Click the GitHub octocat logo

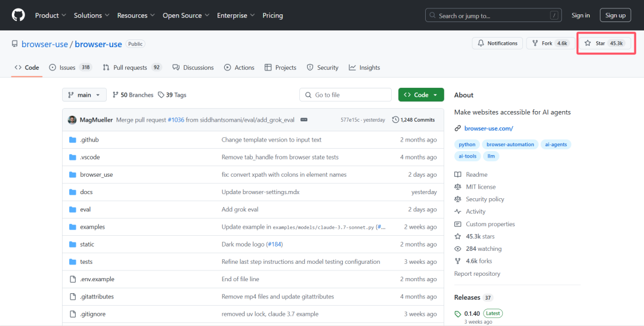pos(18,15)
